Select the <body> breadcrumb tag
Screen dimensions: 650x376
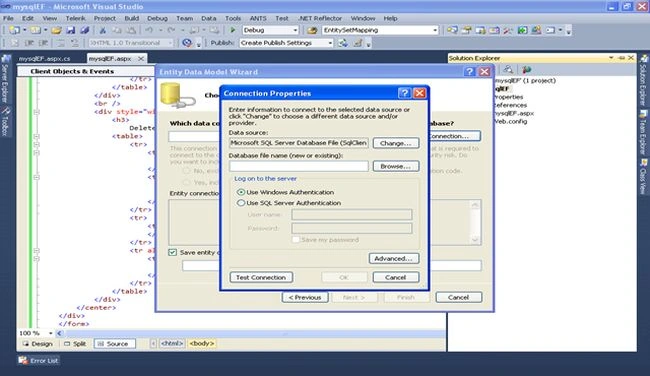(x=202, y=344)
